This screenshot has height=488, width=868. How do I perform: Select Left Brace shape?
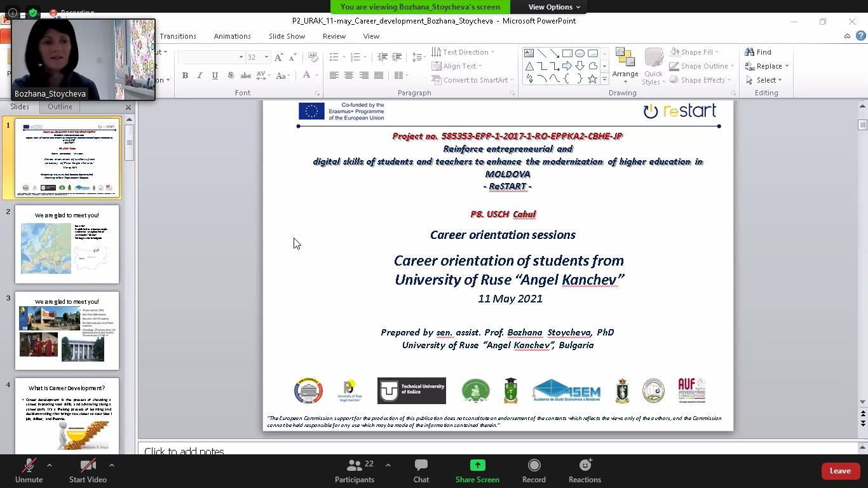coord(567,79)
